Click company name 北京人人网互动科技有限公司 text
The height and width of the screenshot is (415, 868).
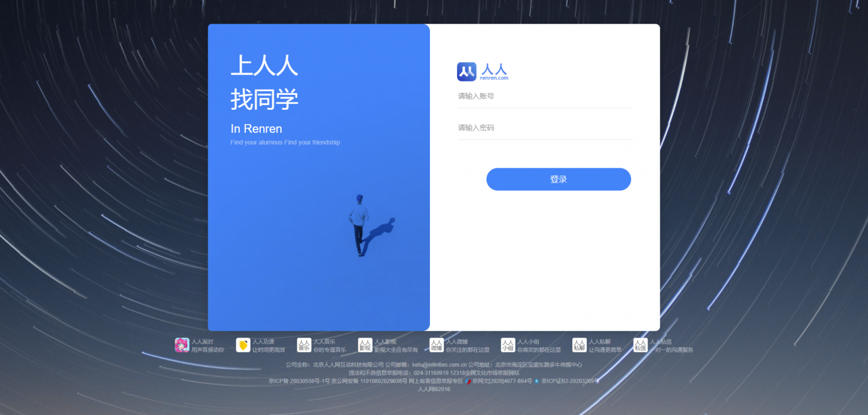(x=348, y=365)
